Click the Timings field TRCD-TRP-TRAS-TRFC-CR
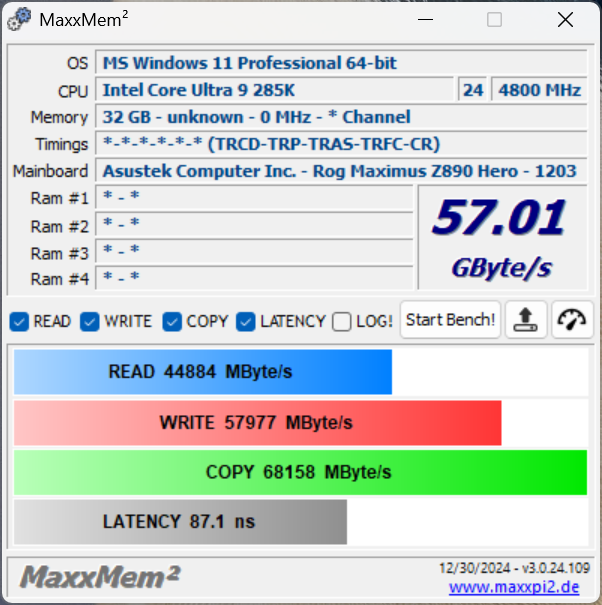The height and width of the screenshot is (605, 602). (342, 144)
